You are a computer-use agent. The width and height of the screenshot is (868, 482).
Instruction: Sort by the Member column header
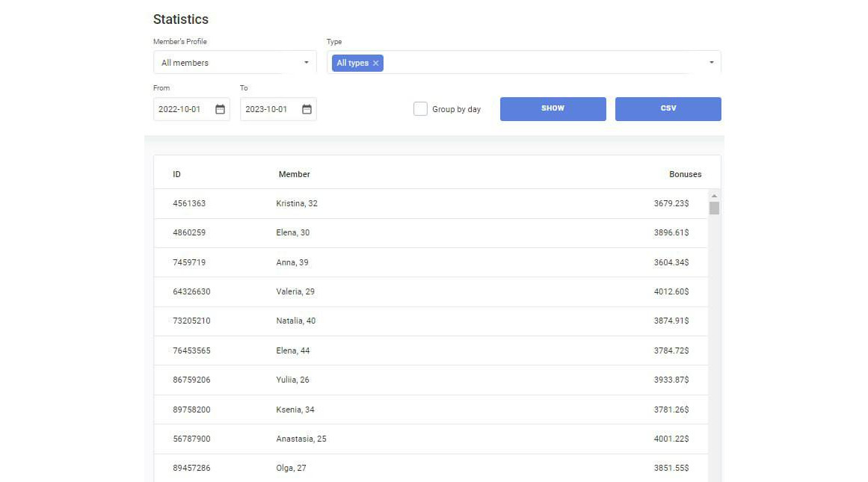coord(294,174)
